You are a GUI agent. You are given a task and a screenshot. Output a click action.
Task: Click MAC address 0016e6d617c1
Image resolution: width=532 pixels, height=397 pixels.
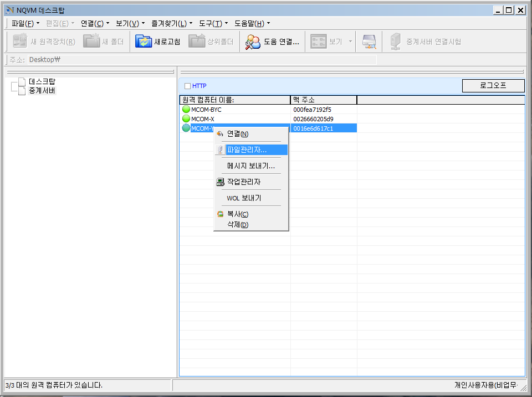pos(313,128)
